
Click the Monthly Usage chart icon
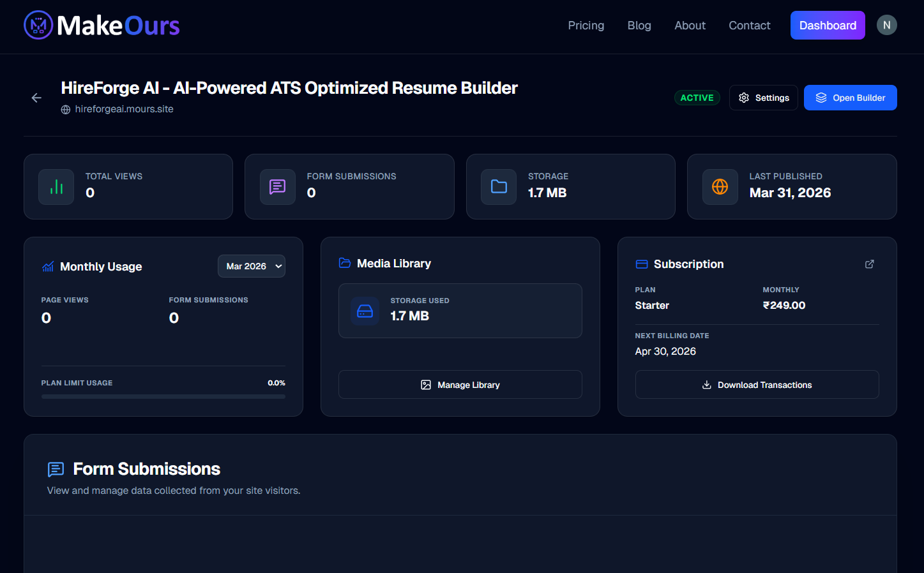(47, 266)
